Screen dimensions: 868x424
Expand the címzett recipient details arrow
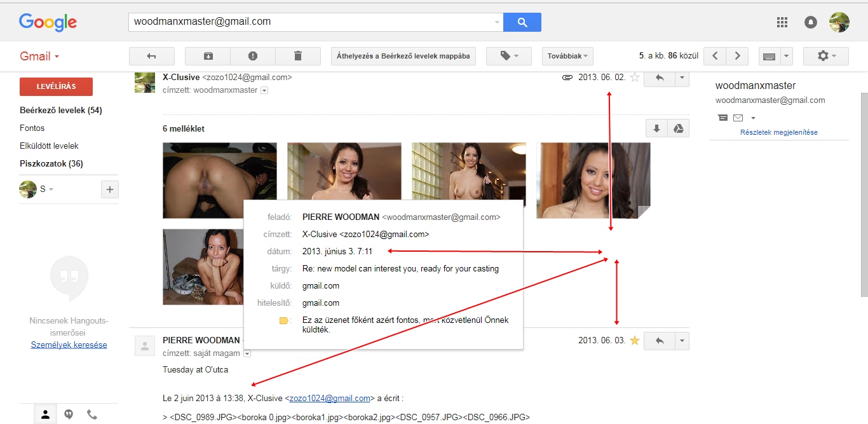coord(264,90)
